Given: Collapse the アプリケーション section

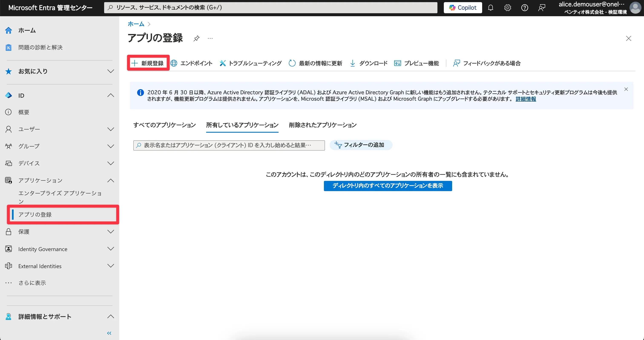Looking at the screenshot, I should click(111, 180).
